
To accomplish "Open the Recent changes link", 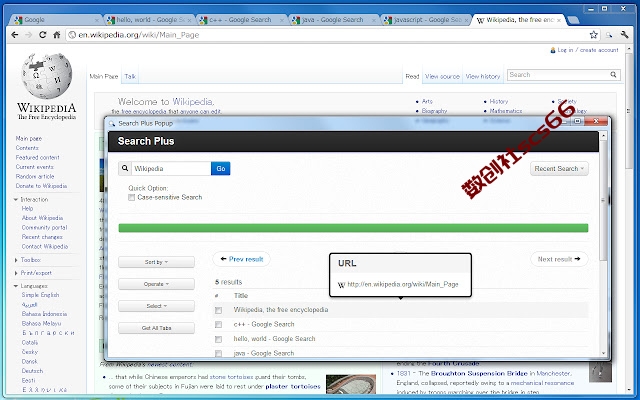I will point(42,237).
